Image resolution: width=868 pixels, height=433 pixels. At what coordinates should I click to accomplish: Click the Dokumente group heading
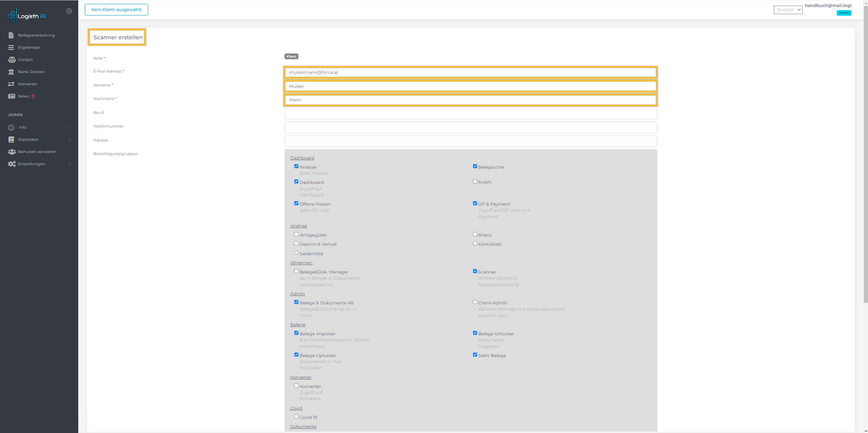click(303, 427)
